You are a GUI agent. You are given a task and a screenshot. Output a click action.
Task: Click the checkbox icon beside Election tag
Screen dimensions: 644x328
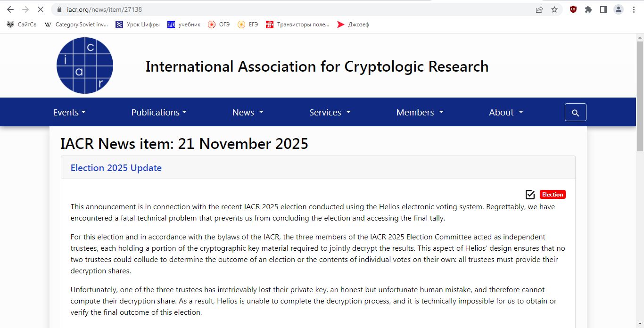click(x=530, y=195)
